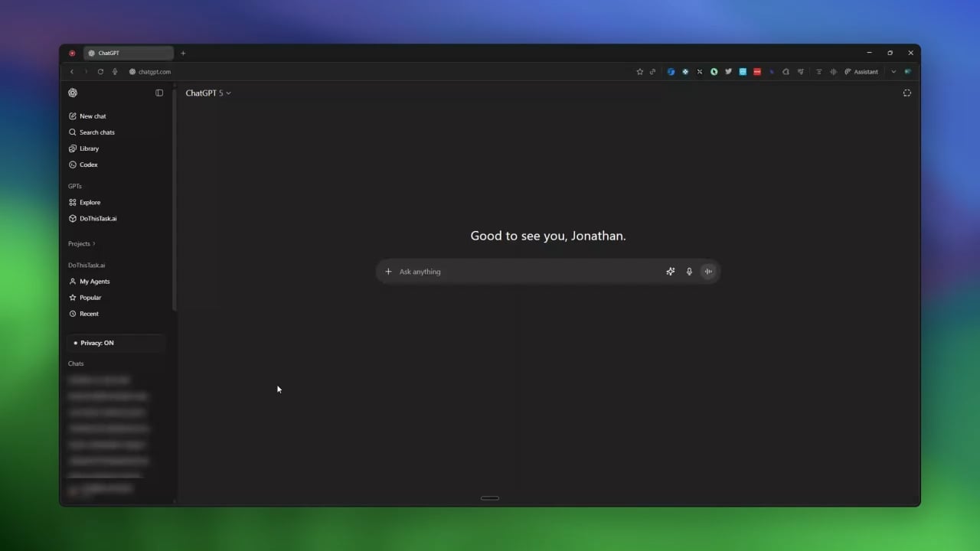Expand the browser toolbar chevron menu
The image size is (980, 551).
pos(893,72)
